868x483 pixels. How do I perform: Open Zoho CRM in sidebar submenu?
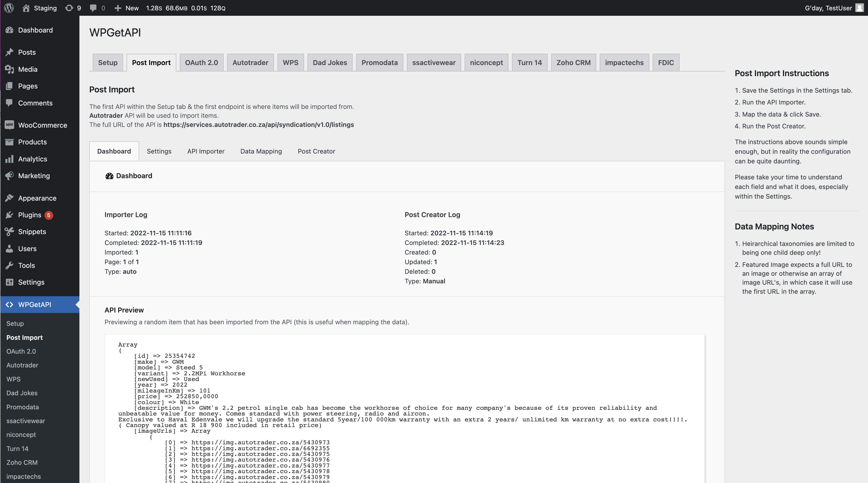pos(22,463)
